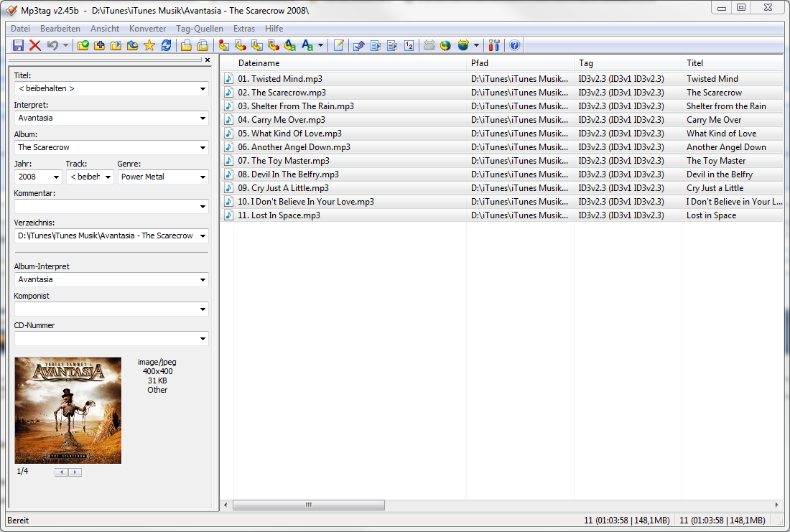This screenshot has height=532, width=790.
Task: Save tags with the blue floppy disk icon
Action: [18, 45]
